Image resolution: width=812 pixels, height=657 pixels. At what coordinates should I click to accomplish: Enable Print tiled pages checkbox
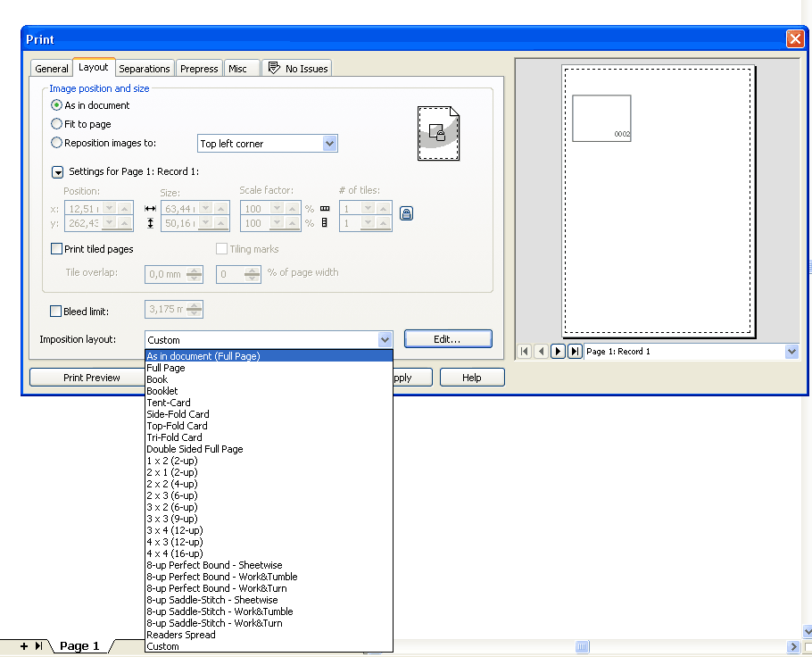56,249
